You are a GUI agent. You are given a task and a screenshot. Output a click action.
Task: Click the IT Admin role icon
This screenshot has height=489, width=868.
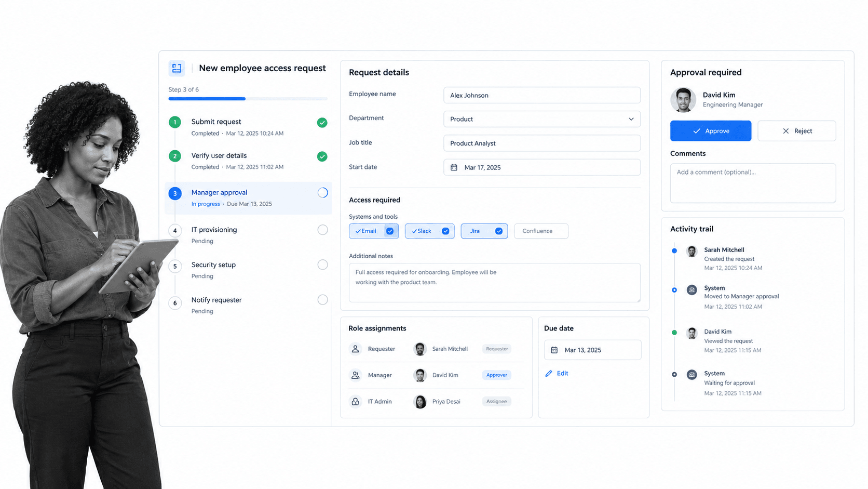click(x=356, y=401)
